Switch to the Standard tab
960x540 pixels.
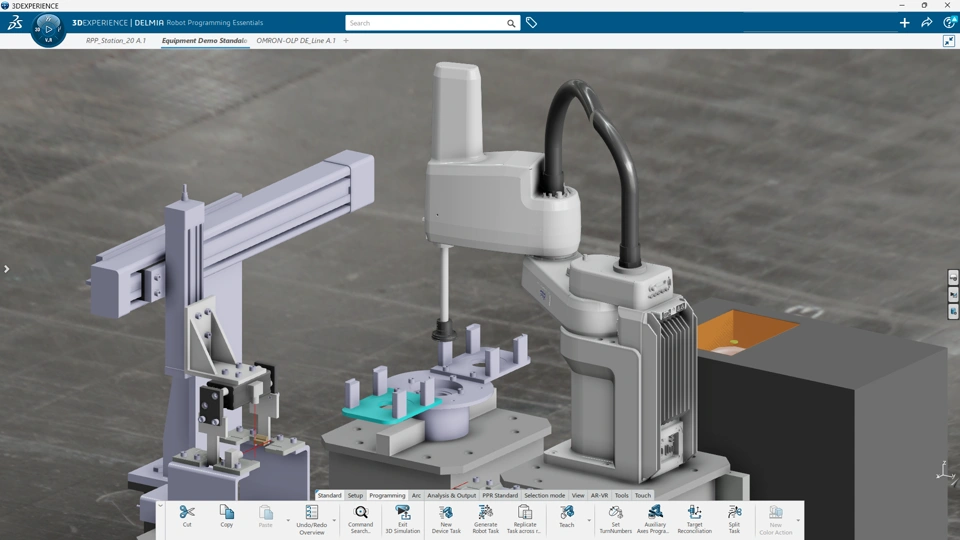click(329, 495)
